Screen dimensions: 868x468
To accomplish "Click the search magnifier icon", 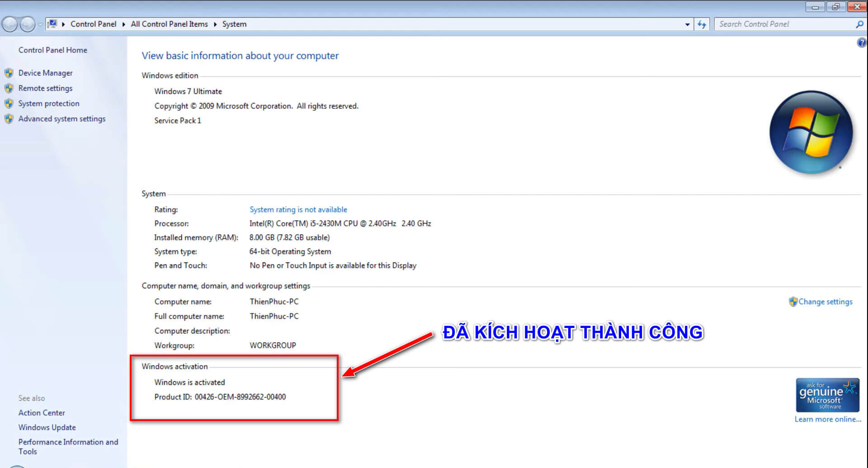I will point(859,24).
